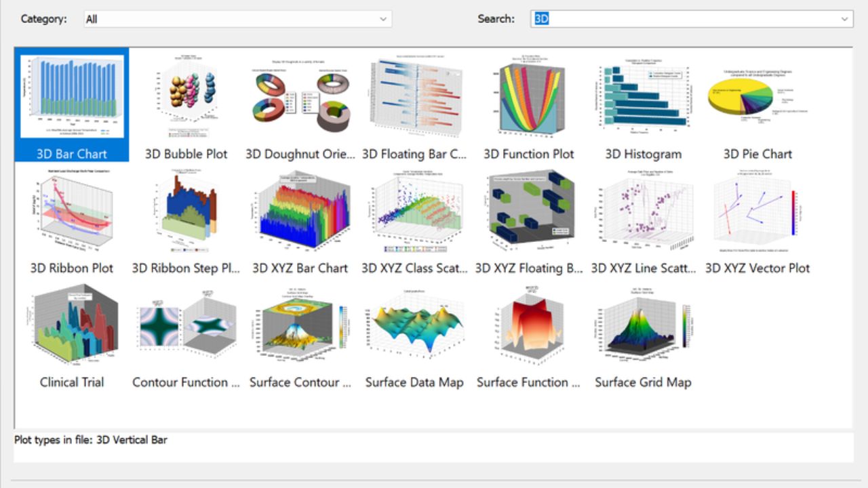The height and width of the screenshot is (488, 868).
Task: Pick the 3D Doughnut template thumbnail
Action: click(x=300, y=98)
